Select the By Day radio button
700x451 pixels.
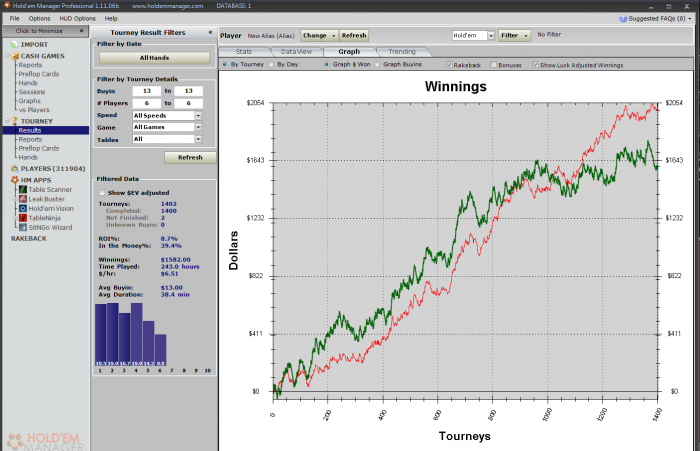pyautogui.click(x=271, y=64)
